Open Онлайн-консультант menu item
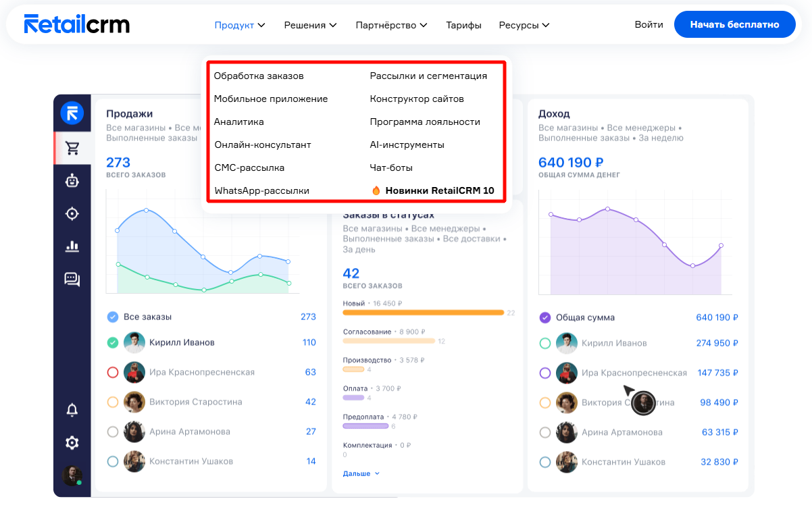812x526 pixels. tap(263, 144)
